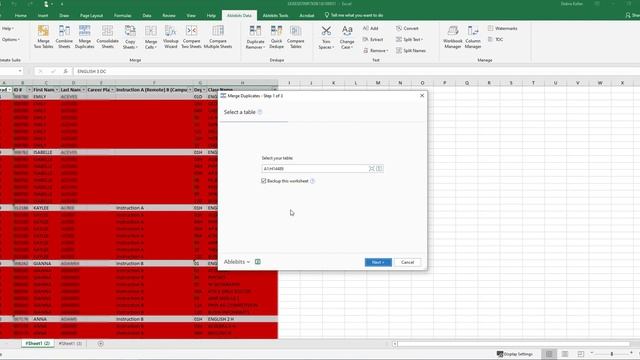640x360 pixels.
Task: Open Display Settings in status bar
Action: click(x=515, y=354)
